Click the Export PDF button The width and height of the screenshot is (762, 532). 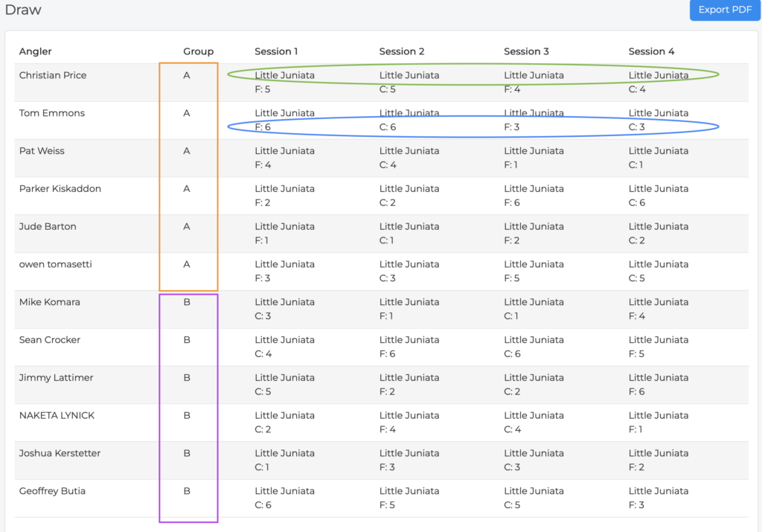725,10
